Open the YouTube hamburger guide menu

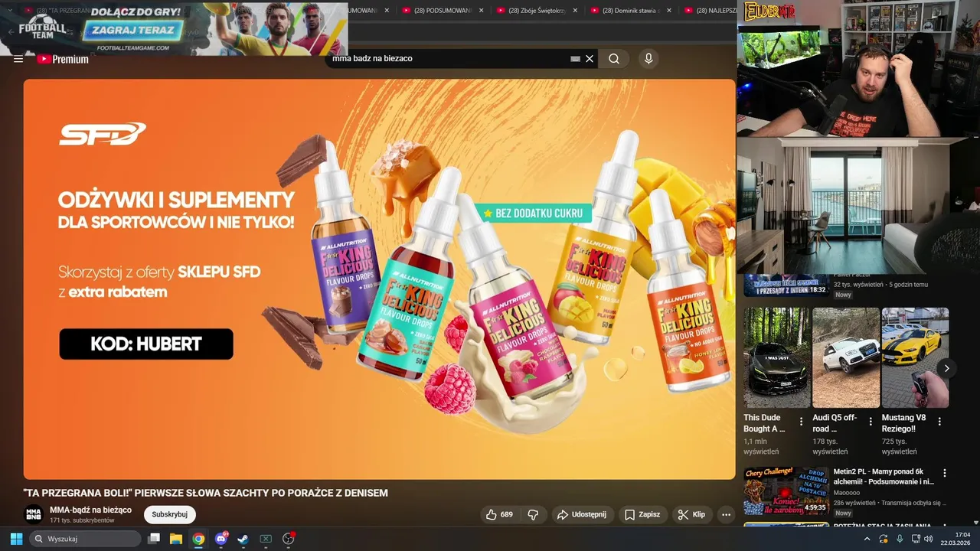tap(18, 59)
